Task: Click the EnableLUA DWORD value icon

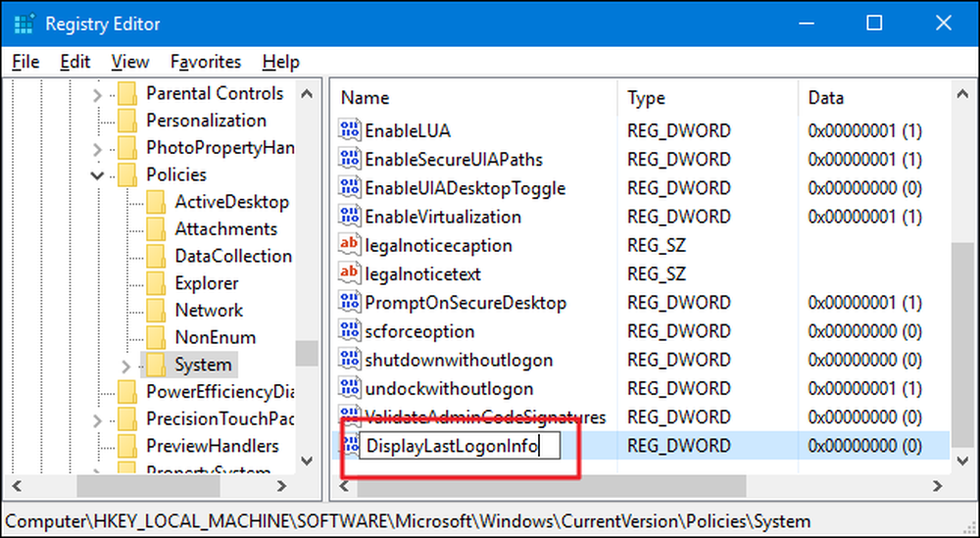Action: [x=350, y=130]
